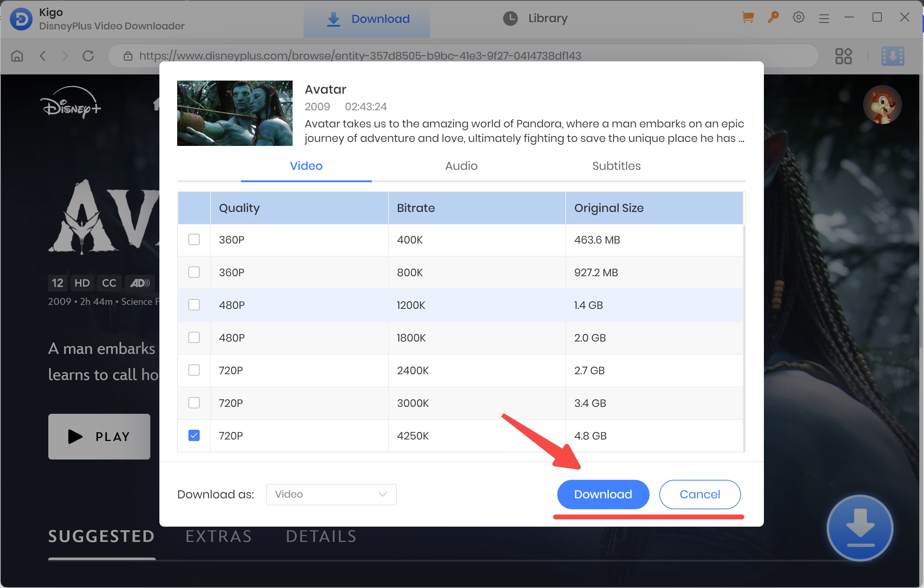Navigate back with the left arrow
Screen dimensions: 924x588
(x=42, y=56)
